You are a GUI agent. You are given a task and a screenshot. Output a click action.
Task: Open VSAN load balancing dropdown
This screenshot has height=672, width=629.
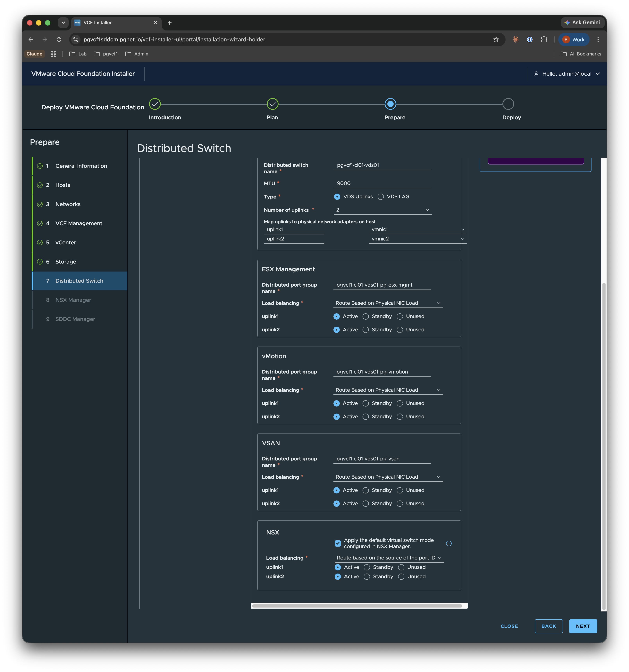388,477
